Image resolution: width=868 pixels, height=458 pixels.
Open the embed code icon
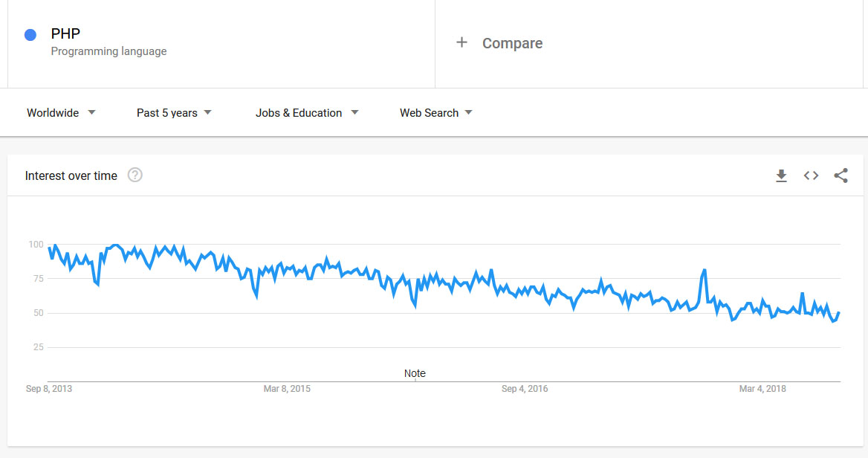(811, 176)
